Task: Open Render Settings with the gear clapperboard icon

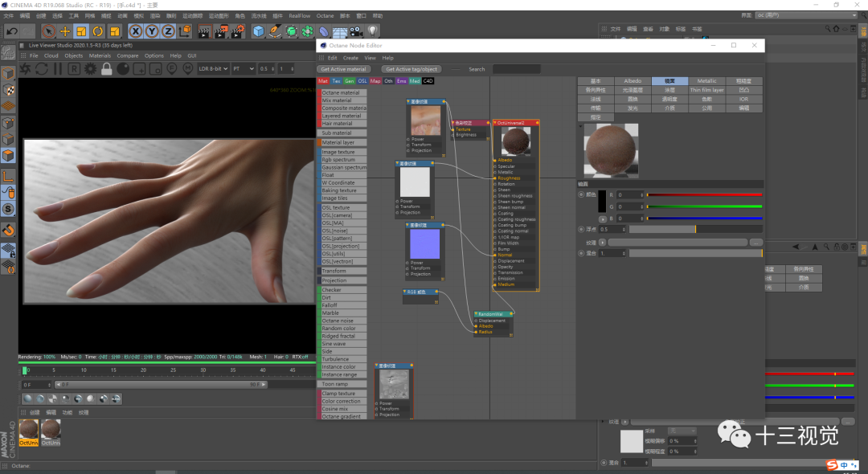Action: click(238, 31)
